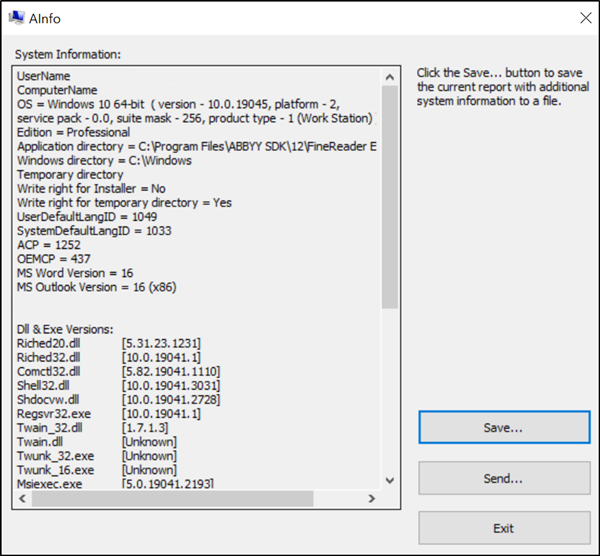Click the Comctl32.dll entry
Screen dimensions: 600x556
[x=49, y=372]
